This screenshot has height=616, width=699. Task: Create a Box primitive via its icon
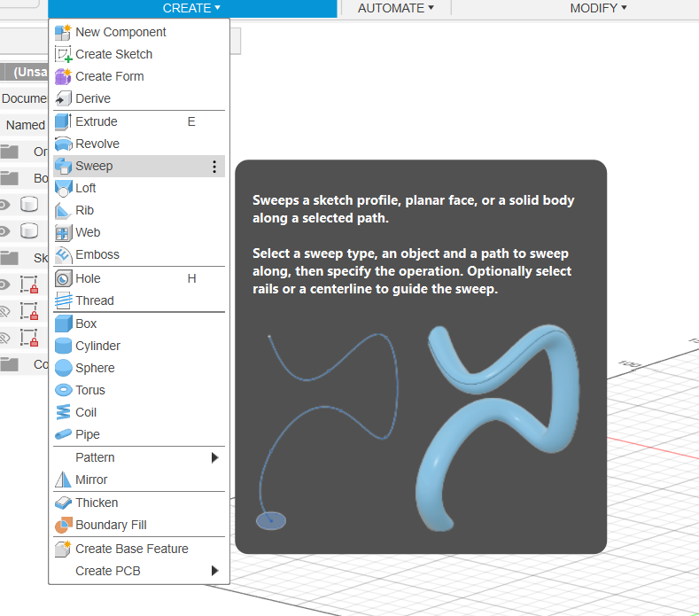tap(63, 324)
